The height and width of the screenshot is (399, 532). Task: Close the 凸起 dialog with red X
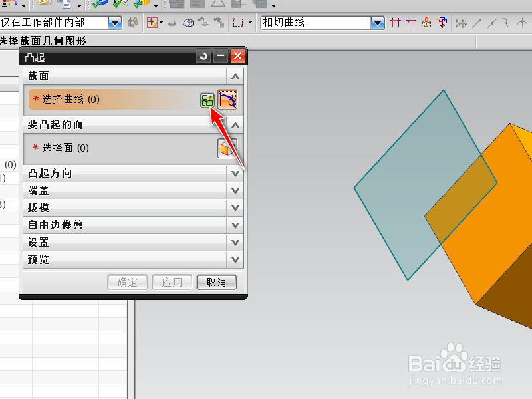pos(238,56)
